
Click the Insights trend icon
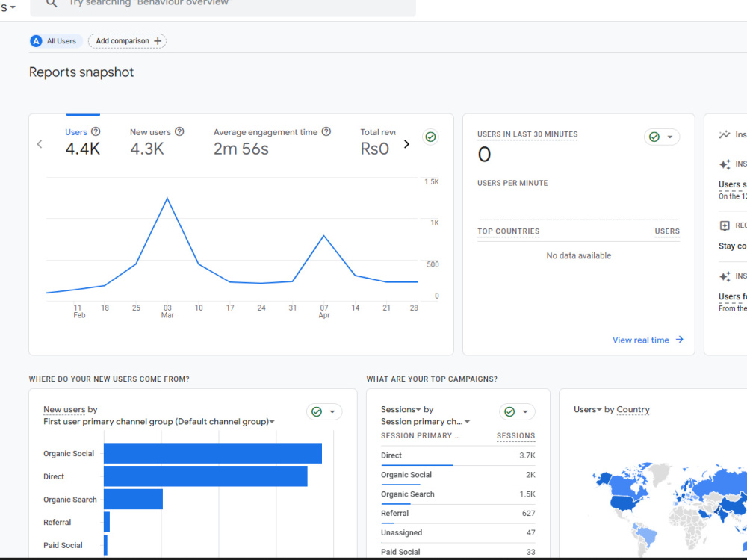click(725, 134)
